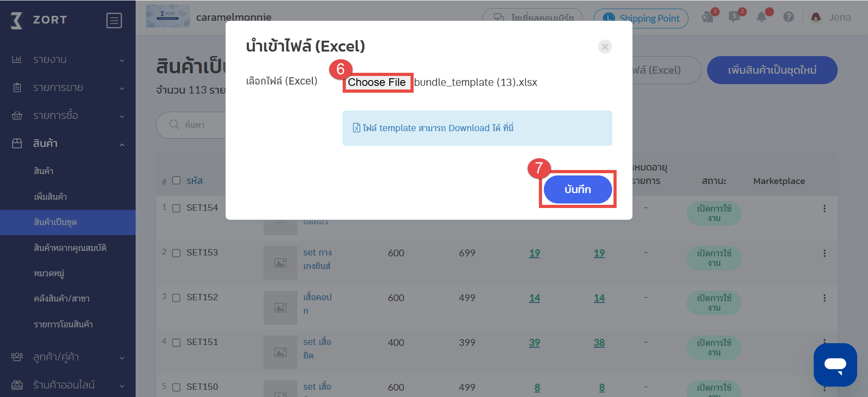868x397 pixels.
Task: Open the three-dot menu for SET152
Action: coord(825,298)
